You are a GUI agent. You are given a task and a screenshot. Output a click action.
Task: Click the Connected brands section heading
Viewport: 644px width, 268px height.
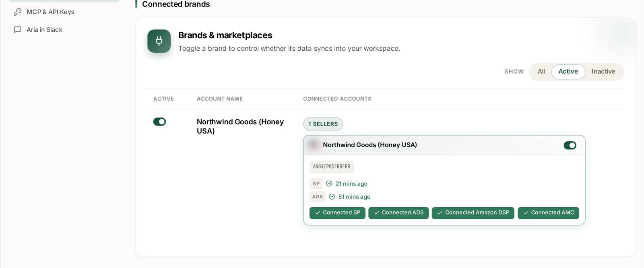[176, 4]
